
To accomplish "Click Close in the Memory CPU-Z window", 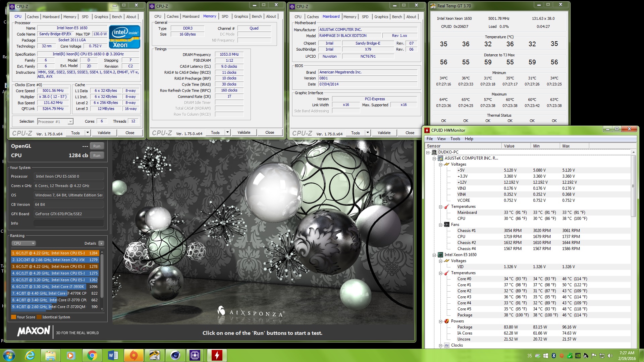I will click(270, 132).
